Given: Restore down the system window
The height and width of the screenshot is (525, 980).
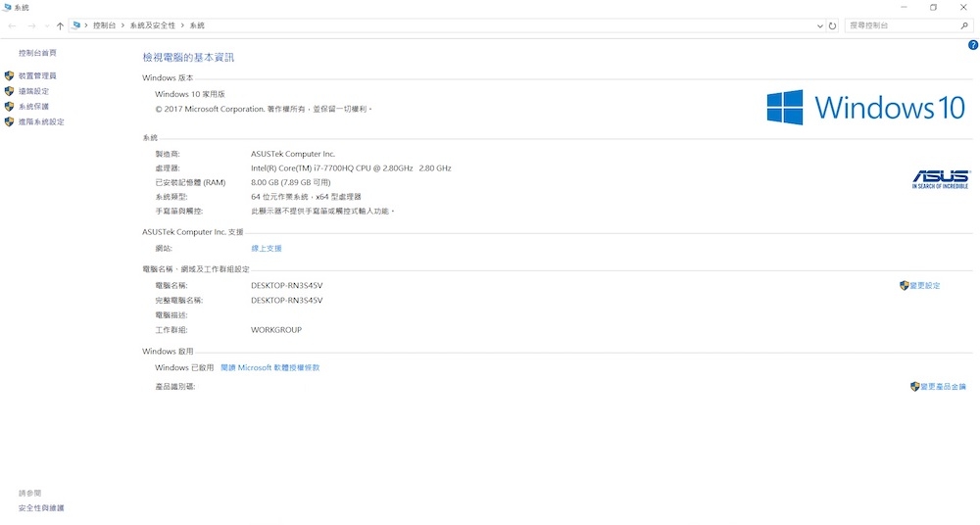Looking at the screenshot, I should tap(933, 8).
